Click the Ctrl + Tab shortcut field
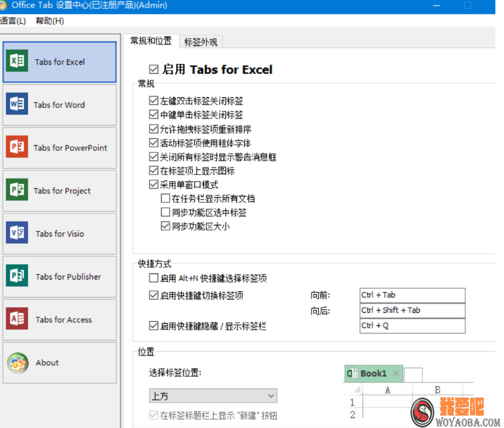The height and width of the screenshot is (428, 504). coord(412,295)
